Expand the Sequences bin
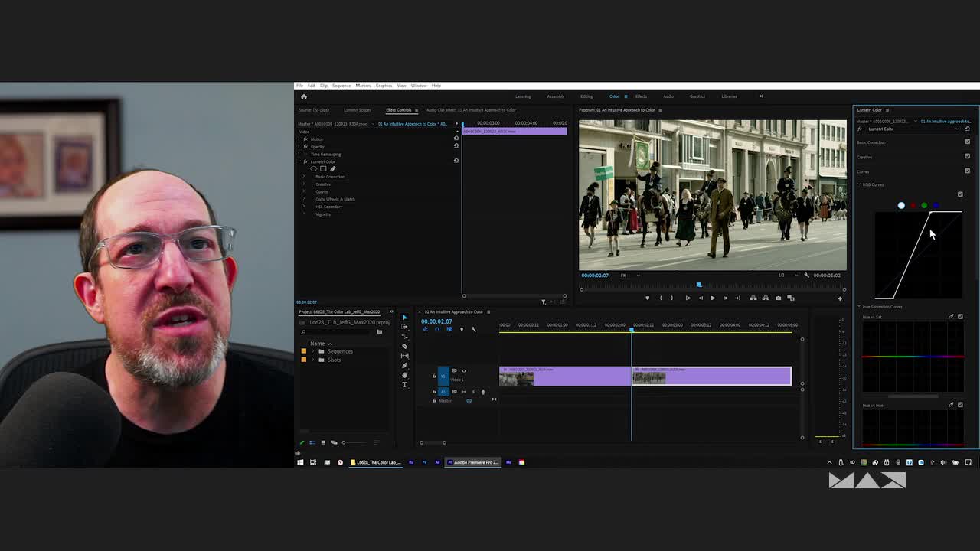 tap(312, 351)
